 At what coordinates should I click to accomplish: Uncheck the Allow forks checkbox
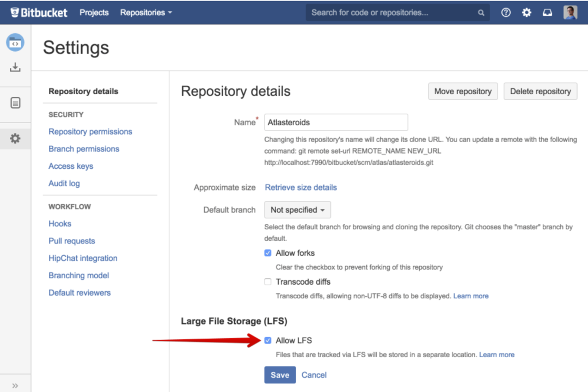pos(268,253)
